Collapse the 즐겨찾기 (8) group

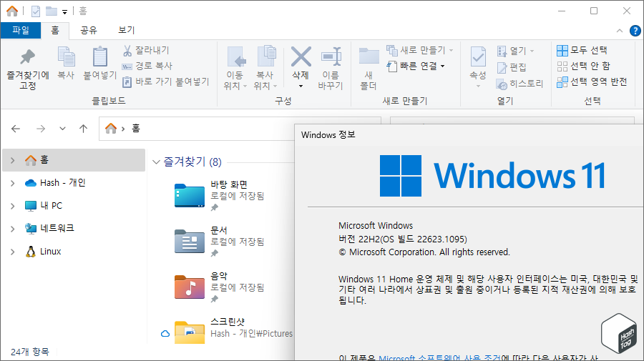point(156,162)
